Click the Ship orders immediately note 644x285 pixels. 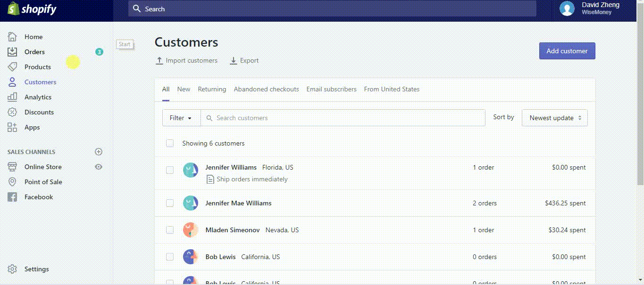point(252,179)
